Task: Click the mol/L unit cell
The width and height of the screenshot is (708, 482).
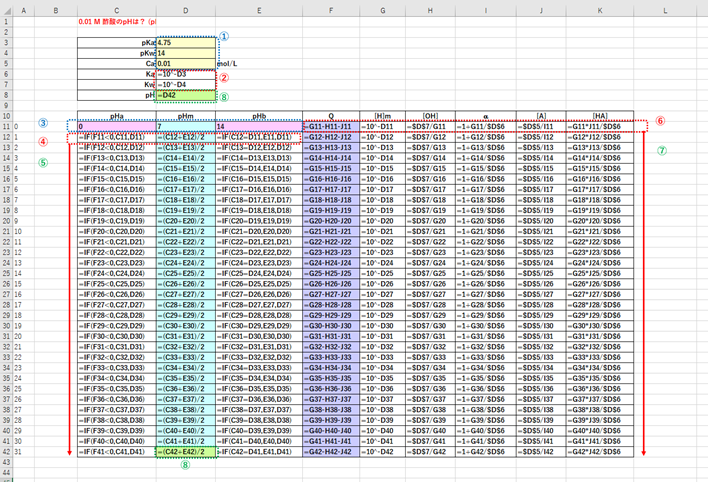Action: click(x=227, y=64)
